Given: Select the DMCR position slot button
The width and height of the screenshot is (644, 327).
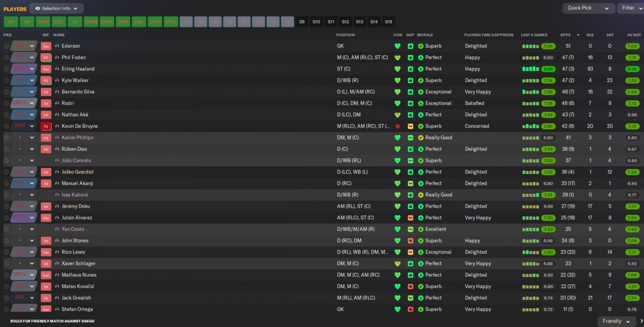Looking at the screenshot, I should coord(91,22).
